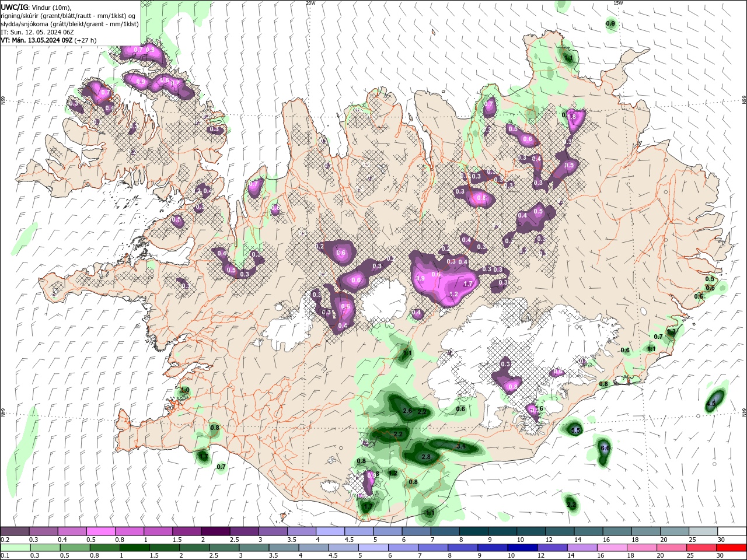Click the 'rigning/skúrir' legend description line
The height and width of the screenshot is (560, 747).
click(x=68, y=16)
